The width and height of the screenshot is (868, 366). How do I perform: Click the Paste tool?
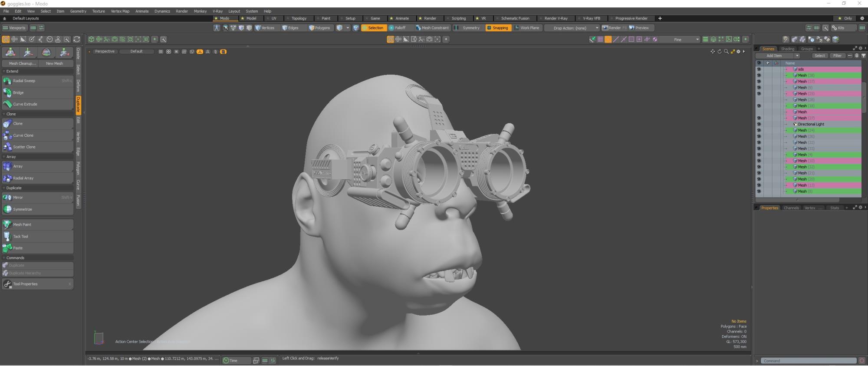coord(37,248)
